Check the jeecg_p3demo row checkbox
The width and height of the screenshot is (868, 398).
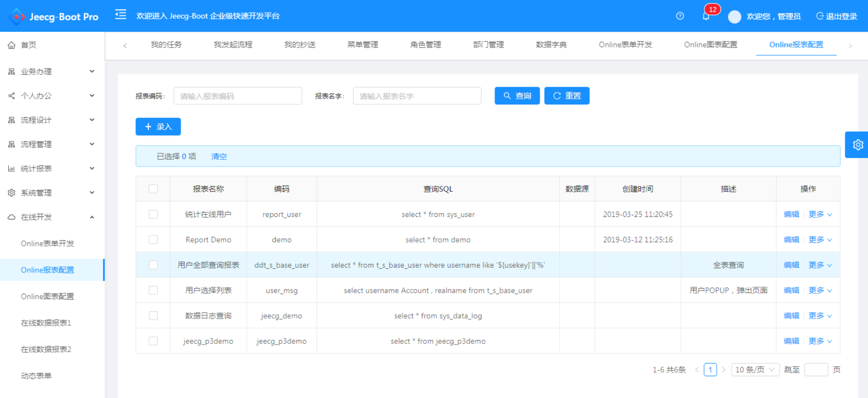153,341
